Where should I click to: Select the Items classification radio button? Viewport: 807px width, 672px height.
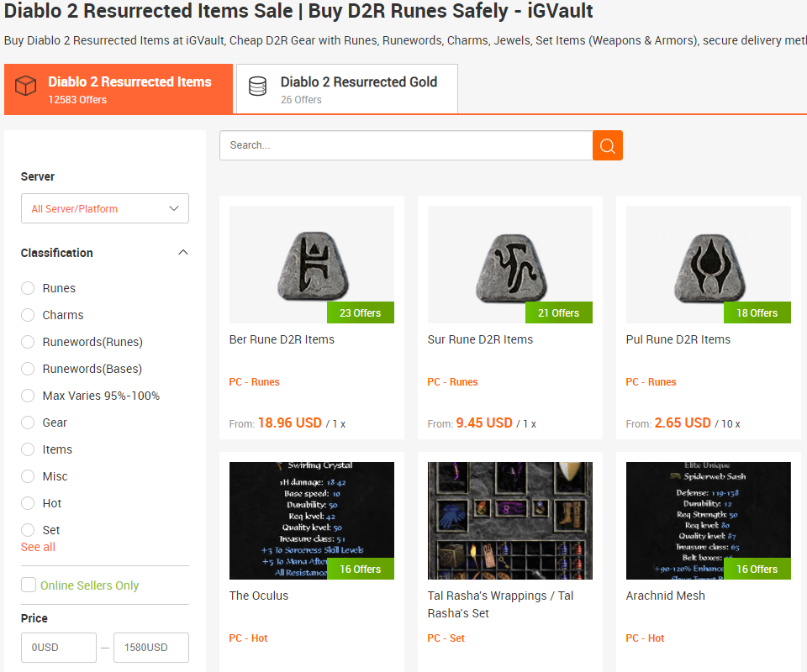pyautogui.click(x=28, y=449)
